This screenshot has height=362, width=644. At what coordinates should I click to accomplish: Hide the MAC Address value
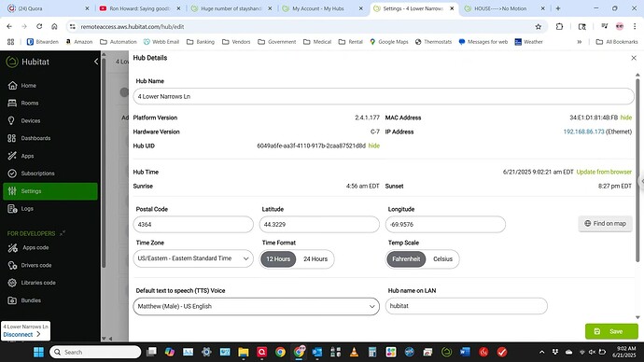(626, 118)
